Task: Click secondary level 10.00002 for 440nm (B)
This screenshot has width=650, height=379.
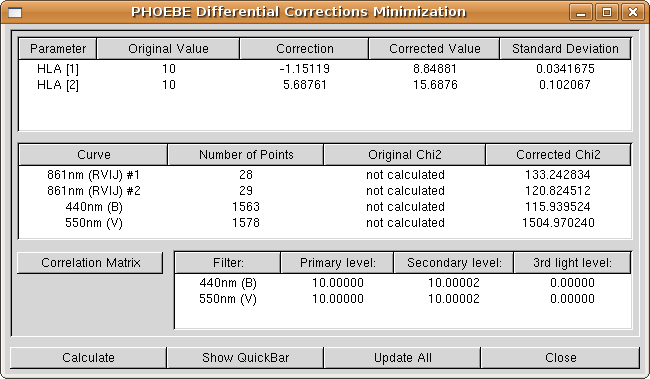Action: click(454, 283)
